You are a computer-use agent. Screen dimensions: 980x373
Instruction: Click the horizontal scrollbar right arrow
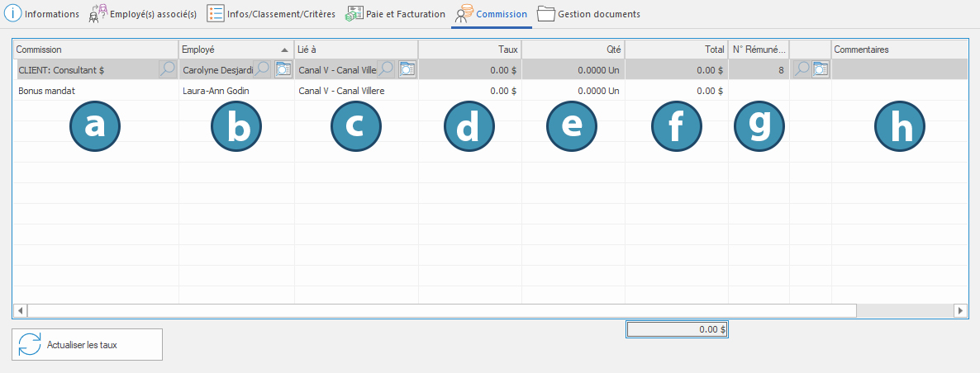click(x=960, y=310)
